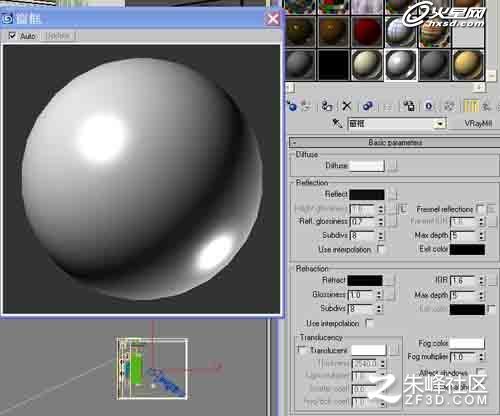Toggle the Auto checkbox in preview window
This screenshot has width=500, height=416.
click(x=12, y=35)
